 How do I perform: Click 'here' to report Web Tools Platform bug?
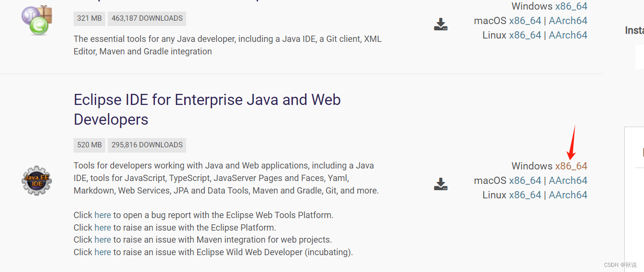(x=102, y=215)
